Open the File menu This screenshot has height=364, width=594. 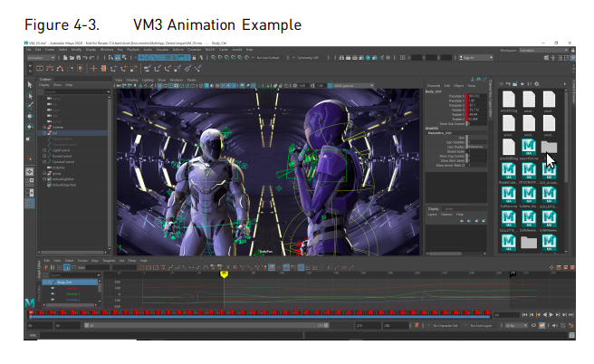point(28,50)
